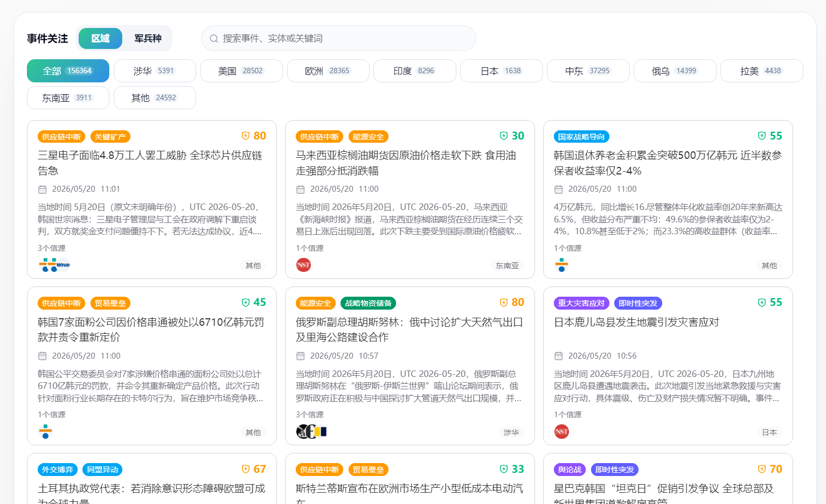Click NST source logo on palm oil card

click(303, 265)
